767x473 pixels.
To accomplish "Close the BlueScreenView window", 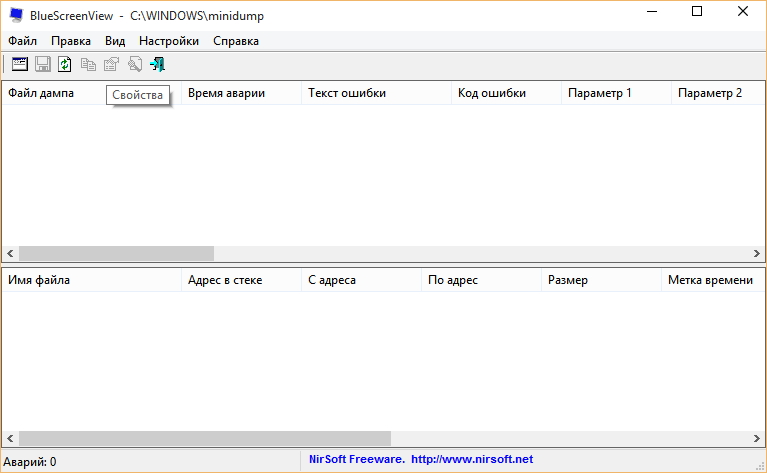I will [x=743, y=11].
